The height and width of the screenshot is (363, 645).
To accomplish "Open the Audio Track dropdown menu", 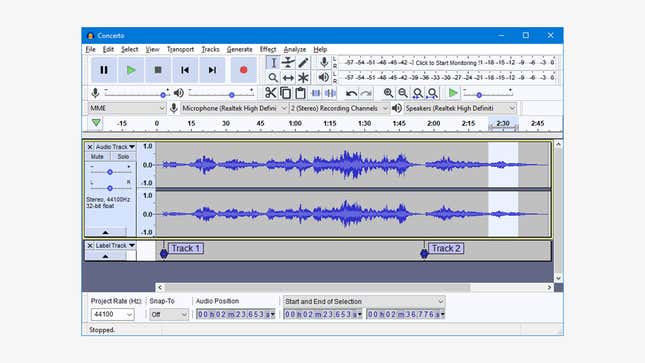I will (x=115, y=147).
